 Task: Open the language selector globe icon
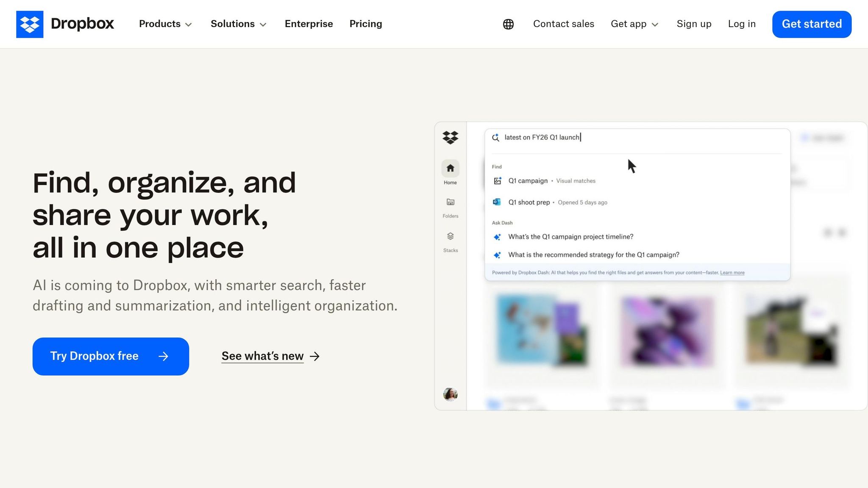pos(508,24)
